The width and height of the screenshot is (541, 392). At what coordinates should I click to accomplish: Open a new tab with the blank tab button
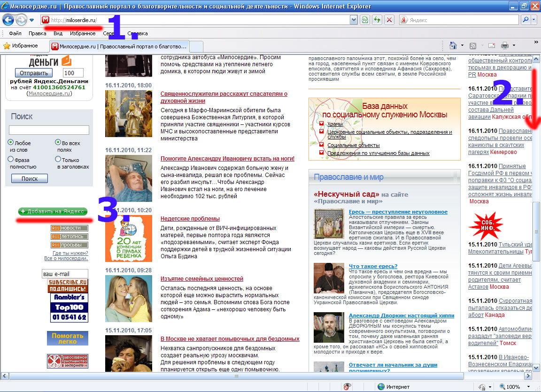pos(196,46)
